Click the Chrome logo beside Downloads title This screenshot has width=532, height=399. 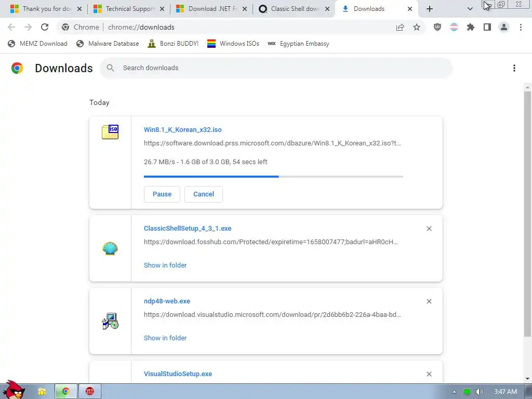(17, 68)
